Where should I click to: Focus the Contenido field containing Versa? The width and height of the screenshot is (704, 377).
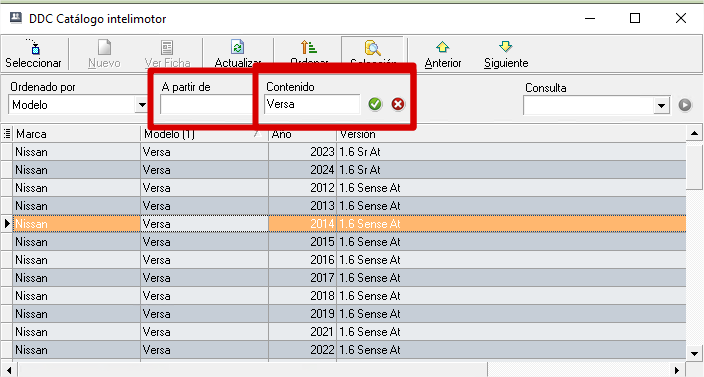pos(312,104)
